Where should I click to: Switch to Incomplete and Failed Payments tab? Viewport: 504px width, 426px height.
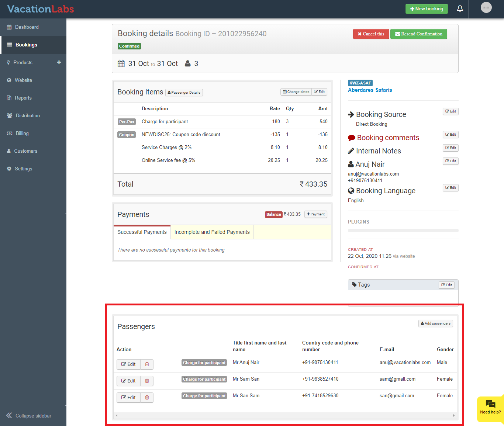pyautogui.click(x=212, y=232)
